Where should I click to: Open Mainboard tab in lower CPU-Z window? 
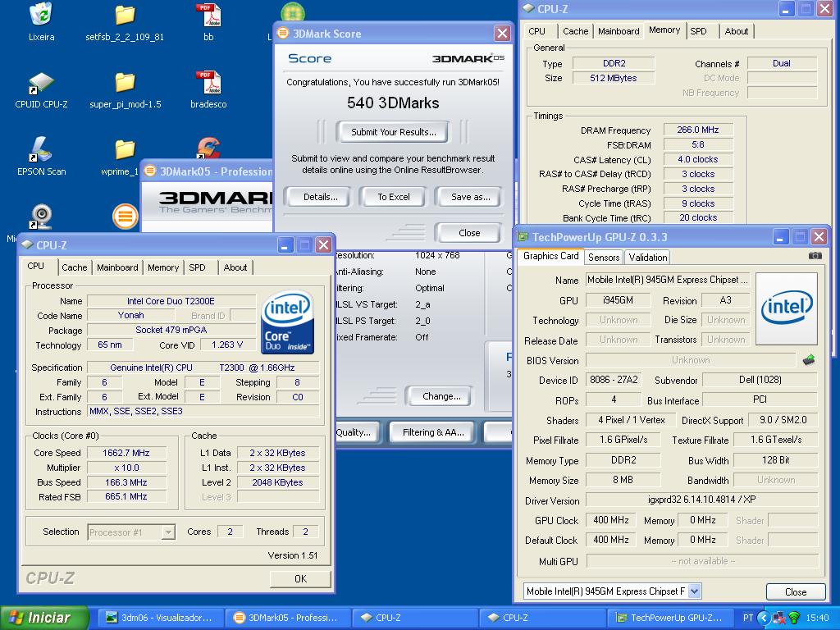coord(117,267)
